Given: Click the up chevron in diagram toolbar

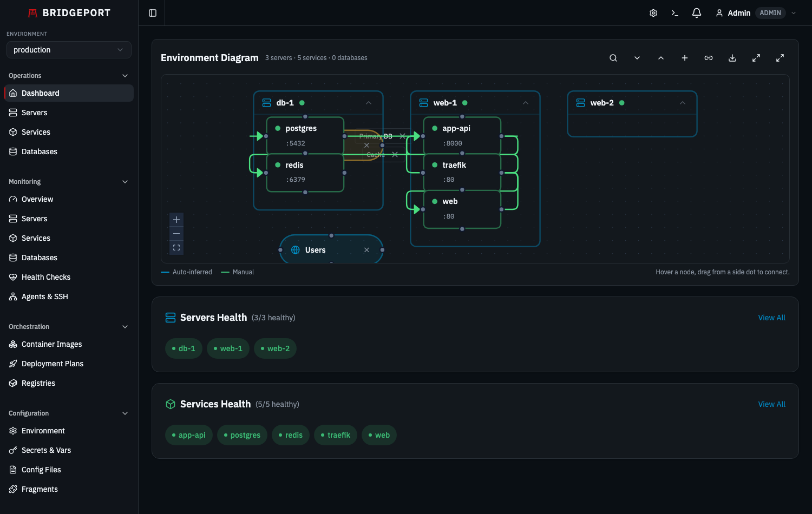Looking at the screenshot, I should (x=661, y=58).
